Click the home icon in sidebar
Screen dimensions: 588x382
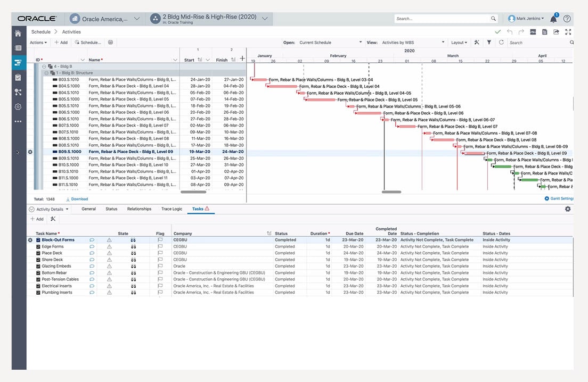click(x=19, y=33)
